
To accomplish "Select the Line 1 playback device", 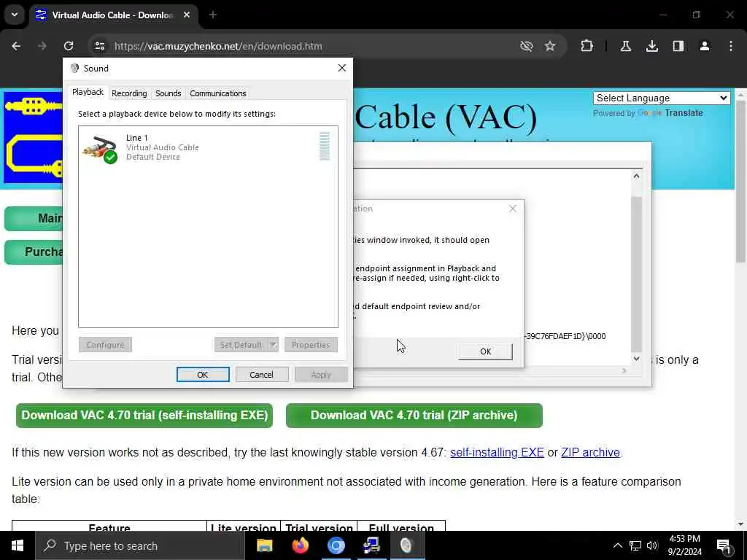I will (208, 147).
